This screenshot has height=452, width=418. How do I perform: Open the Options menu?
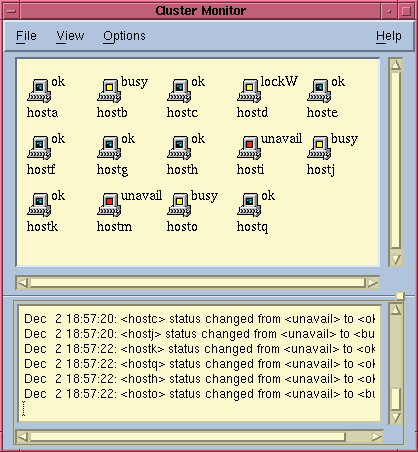pyautogui.click(x=124, y=36)
